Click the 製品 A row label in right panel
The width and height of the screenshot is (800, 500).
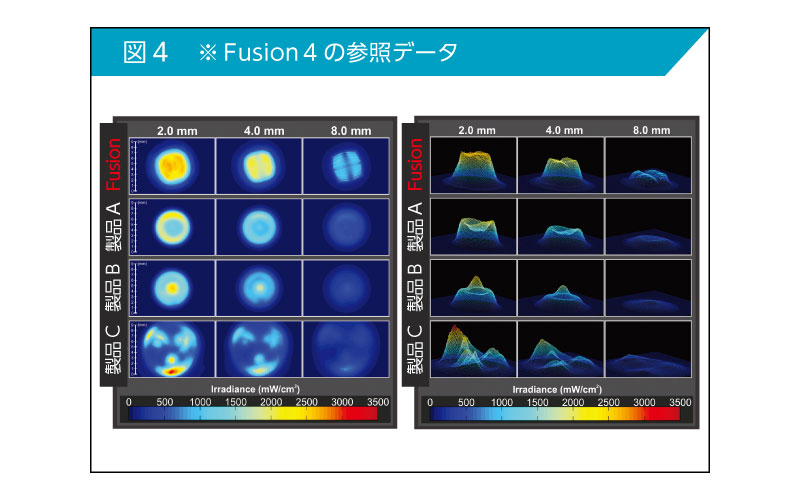(415, 226)
